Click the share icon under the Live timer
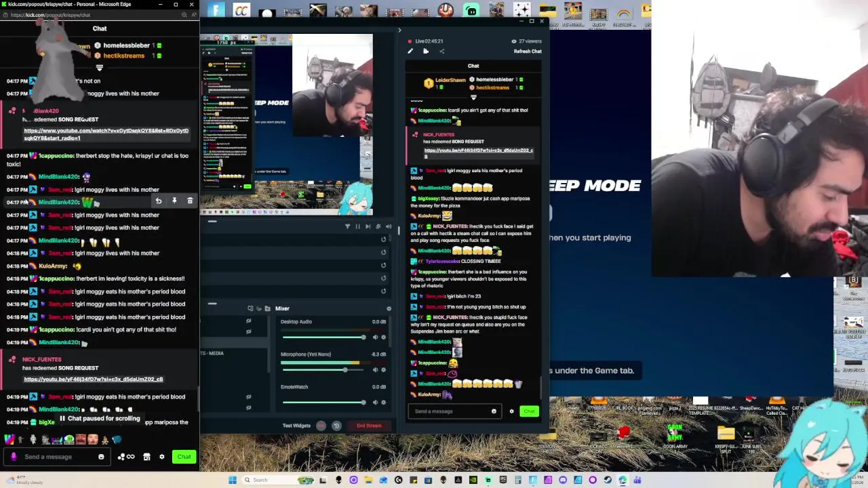The width and height of the screenshot is (868, 488). [441, 52]
